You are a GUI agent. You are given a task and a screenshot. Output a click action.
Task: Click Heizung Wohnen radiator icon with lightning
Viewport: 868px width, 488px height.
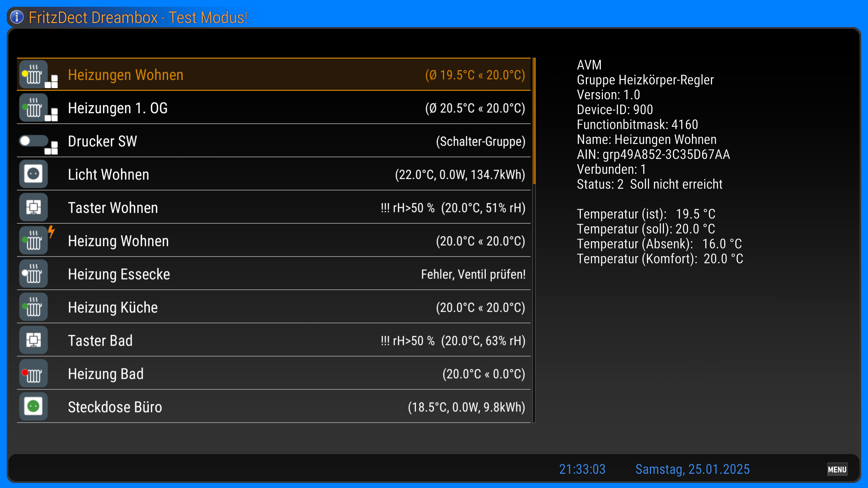coord(34,241)
